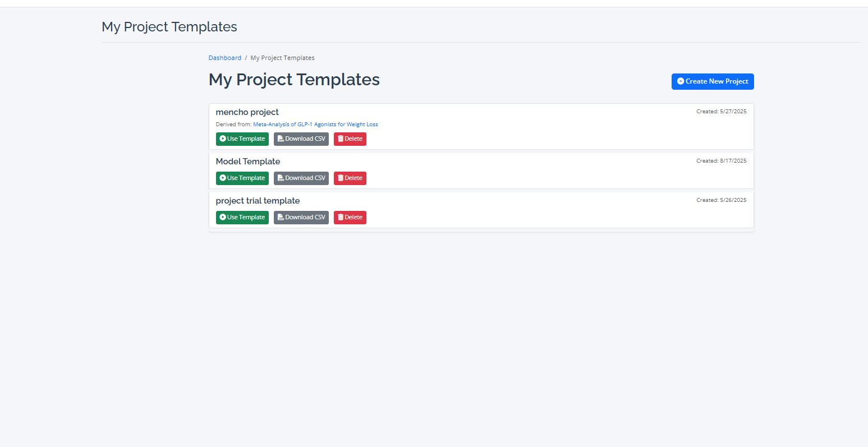868x447 pixels.
Task: Click the trash icon to delete mencho project
Action: tap(341, 139)
